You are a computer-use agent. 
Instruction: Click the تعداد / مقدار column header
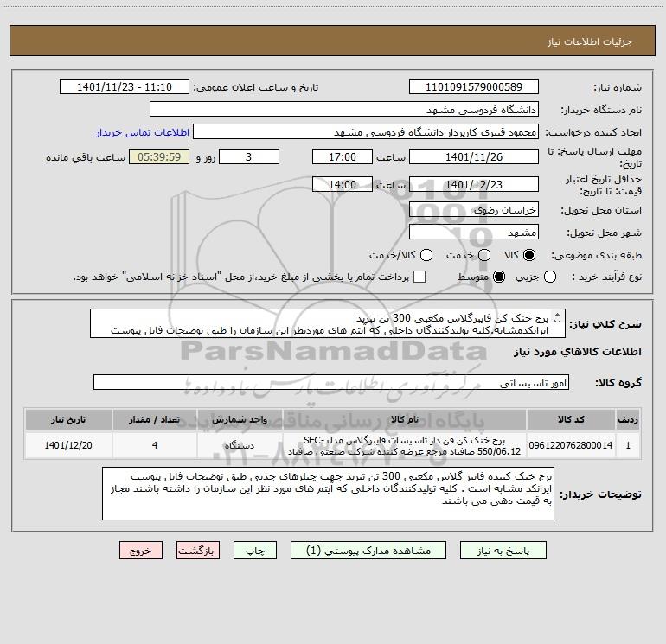coord(155,420)
